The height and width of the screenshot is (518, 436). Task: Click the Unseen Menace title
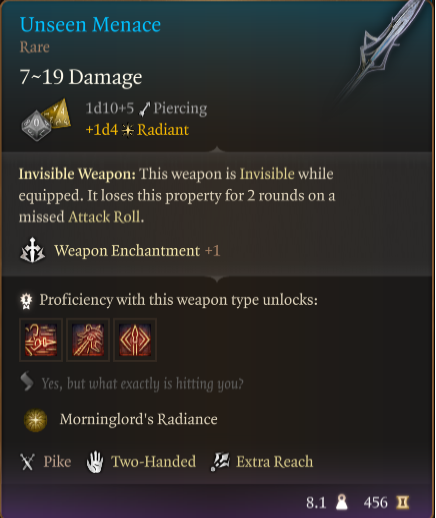[x=90, y=25]
